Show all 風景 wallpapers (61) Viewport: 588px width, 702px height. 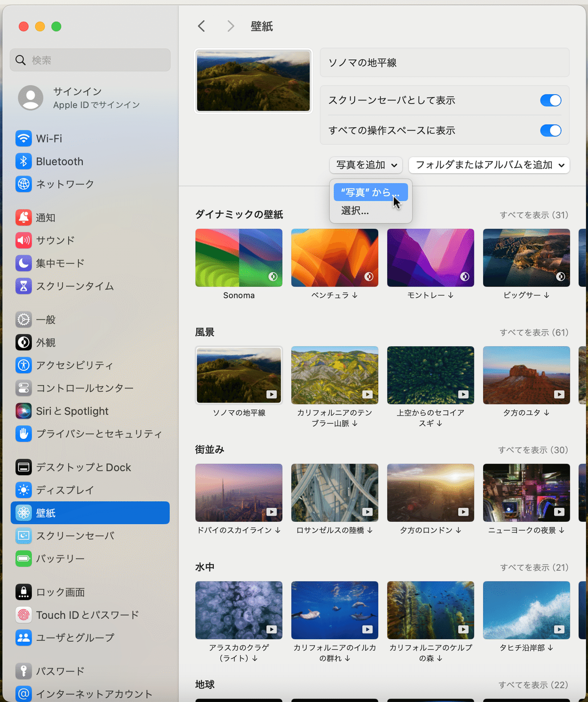534,333
